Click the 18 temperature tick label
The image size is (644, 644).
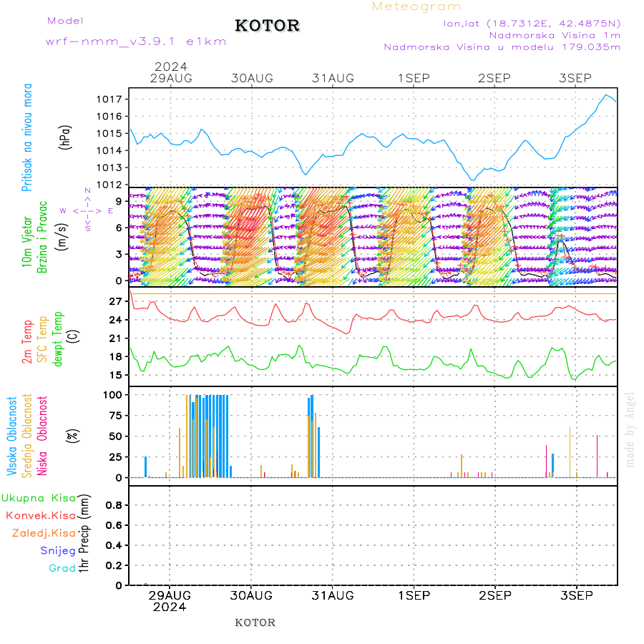(x=115, y=356)
